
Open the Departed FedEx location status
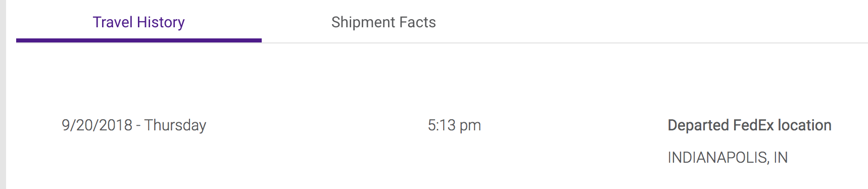(x=750, y=125)
